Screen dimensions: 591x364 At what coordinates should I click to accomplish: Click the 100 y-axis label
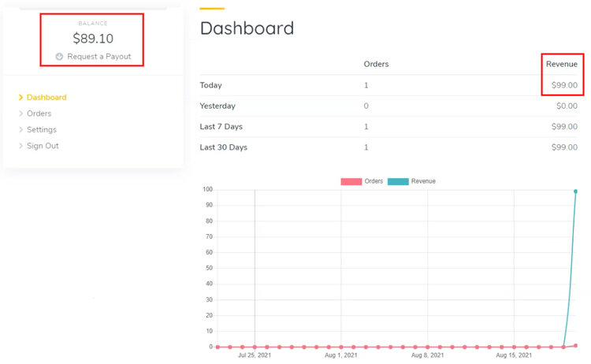(208, 189)
